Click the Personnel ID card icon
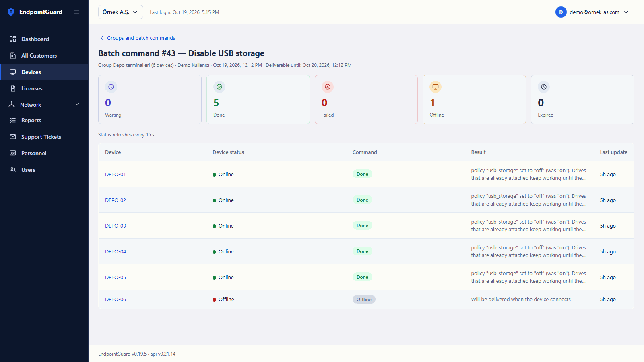Viewport: 644px width, 362px height. 13,153
